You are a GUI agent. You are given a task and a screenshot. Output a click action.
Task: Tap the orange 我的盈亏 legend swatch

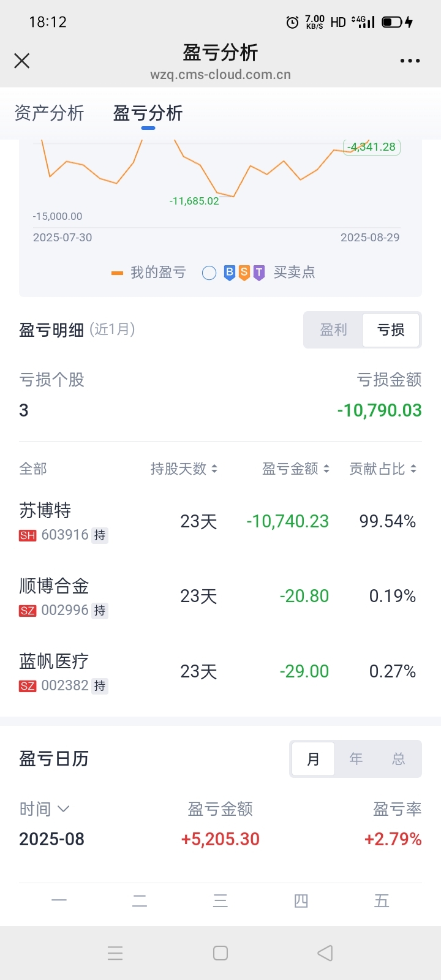117,273
